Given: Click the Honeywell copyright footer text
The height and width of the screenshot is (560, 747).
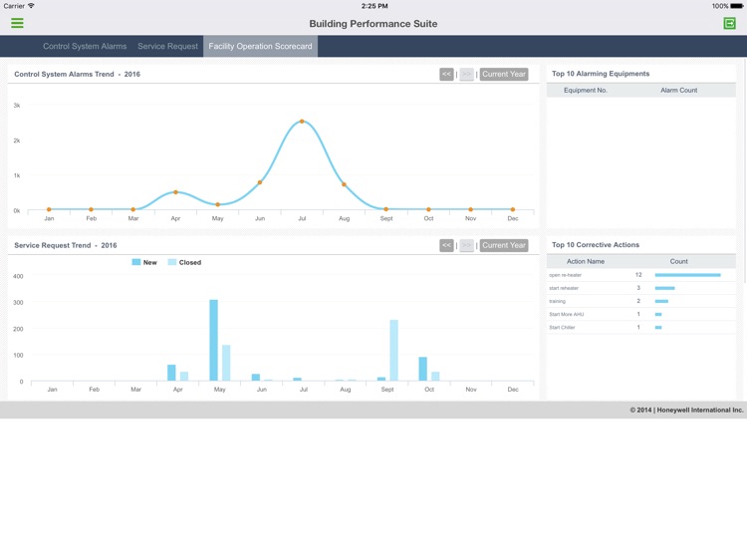Looking at the screenshot, I should [686, 410].
